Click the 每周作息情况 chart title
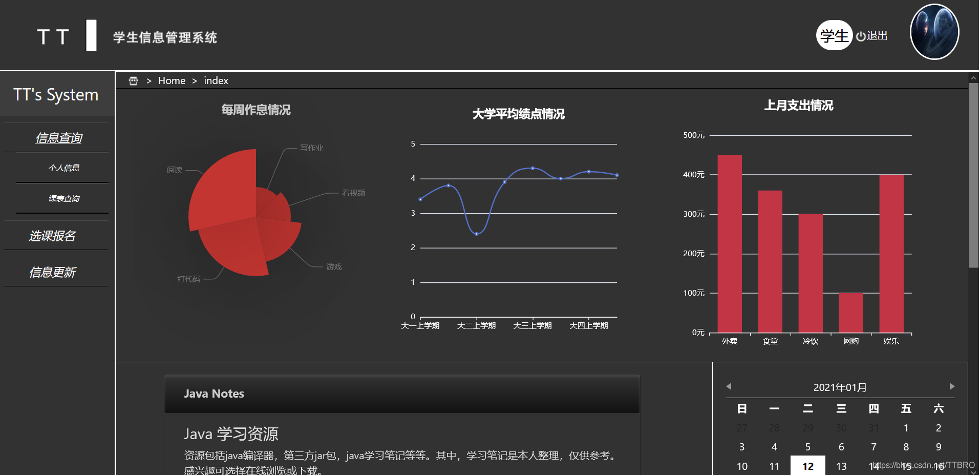The image size is (980, 475). [256, 110]
